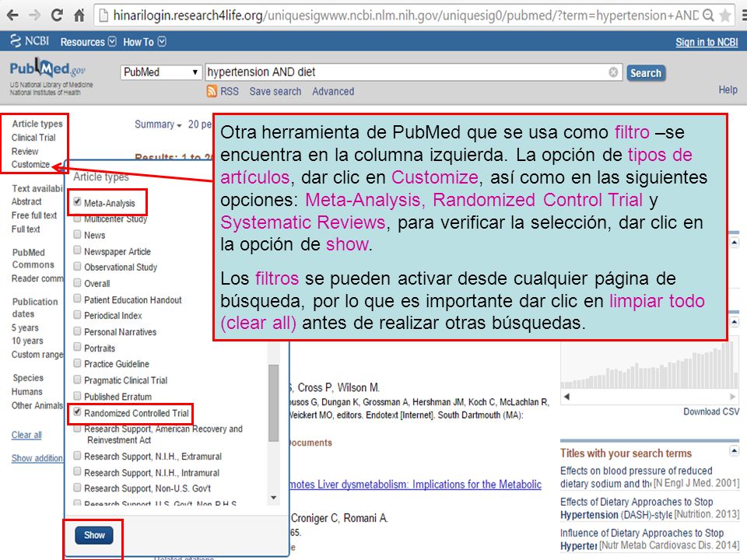
Task: Open the PubMed database dropdown
Action: (x=161, y=72)
